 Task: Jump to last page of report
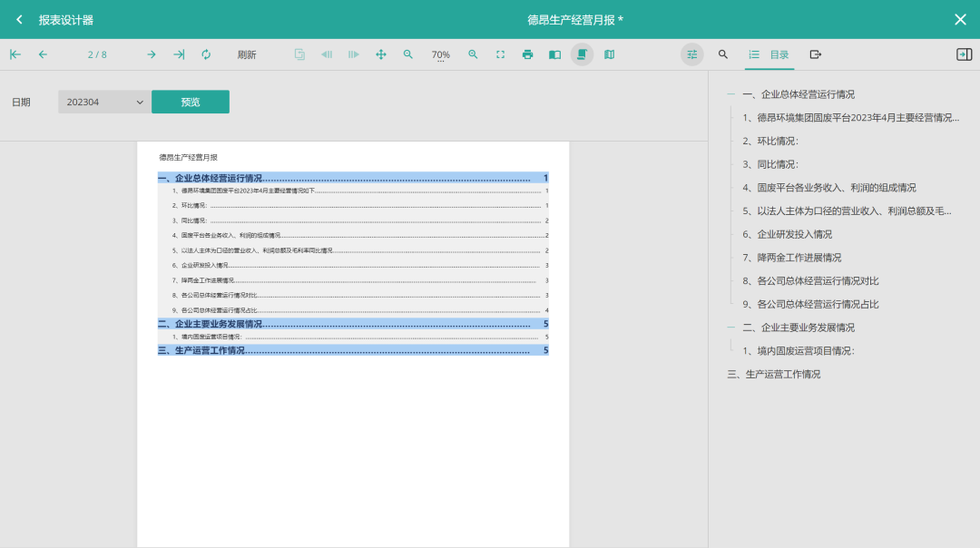179,54
